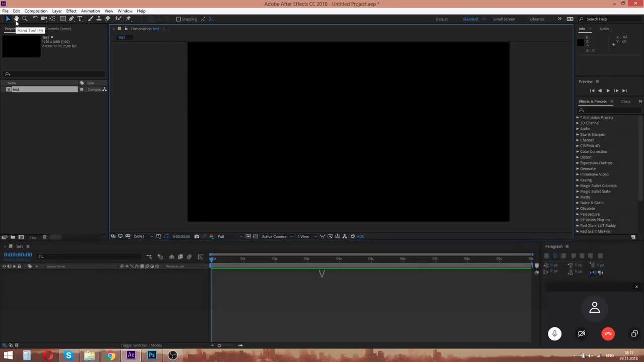This screenshot has width=644, height=362.
Task: Click the Composition Flowchart icon in viewer
Action: pos(345,236)
